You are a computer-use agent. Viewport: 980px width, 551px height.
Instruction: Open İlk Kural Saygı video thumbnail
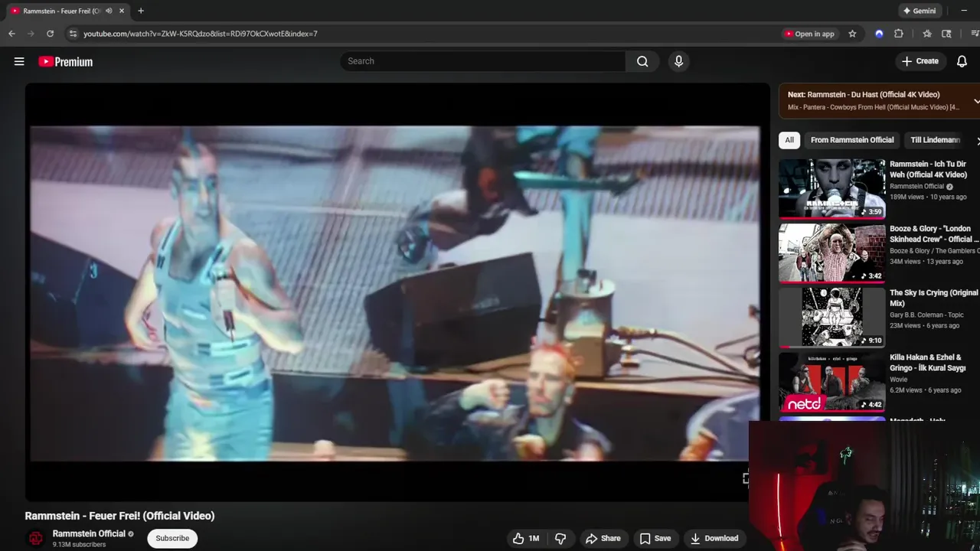[832, 382]
